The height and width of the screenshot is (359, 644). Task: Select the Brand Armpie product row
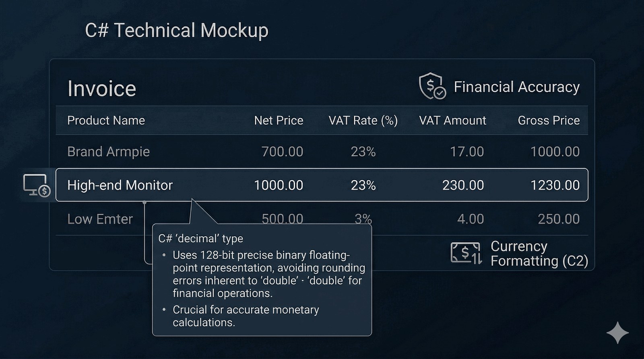point(108,152)
